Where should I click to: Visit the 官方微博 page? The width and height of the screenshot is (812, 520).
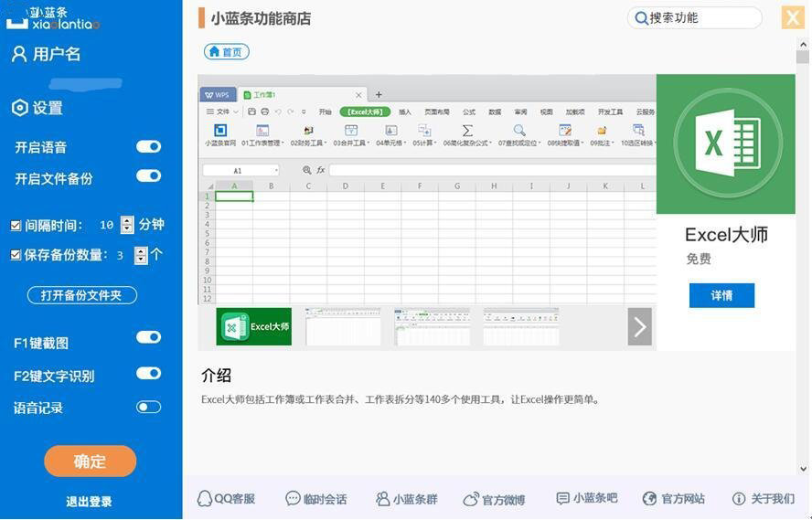click(x=494, y=499)
